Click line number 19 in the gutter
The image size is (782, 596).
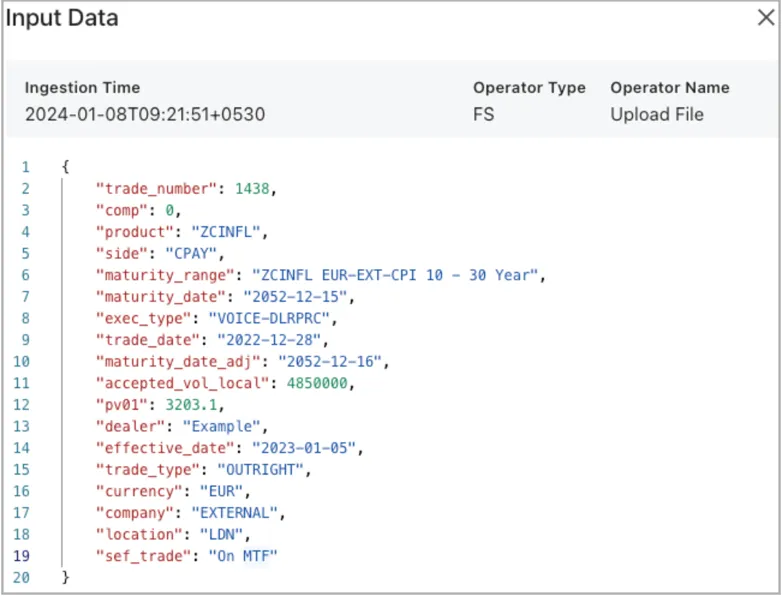point(21,556)
